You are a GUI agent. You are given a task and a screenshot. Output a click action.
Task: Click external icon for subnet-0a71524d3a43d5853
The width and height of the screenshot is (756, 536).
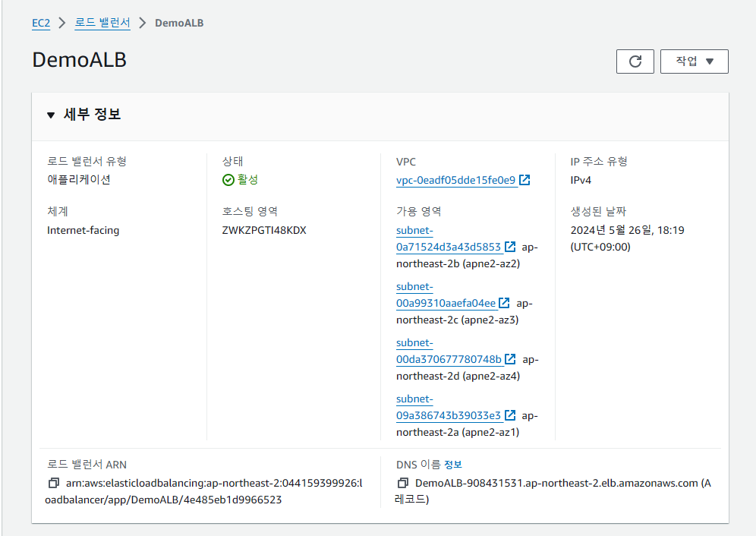510,247
